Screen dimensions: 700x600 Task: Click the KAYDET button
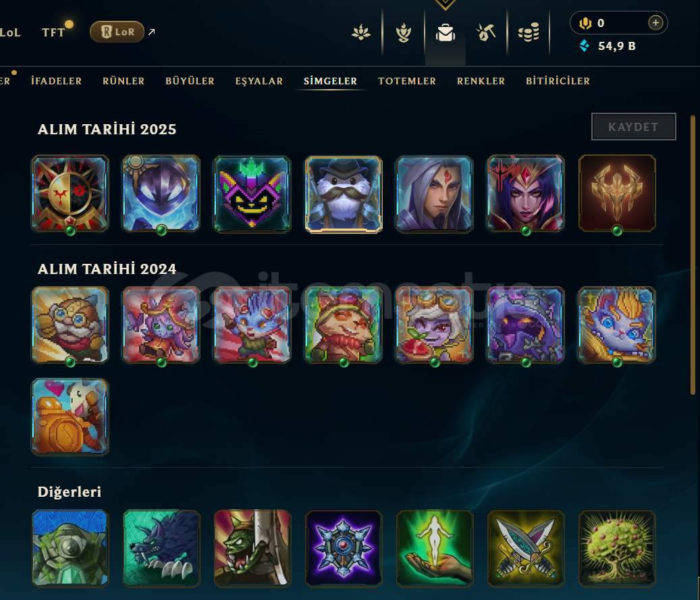click(633, 127)
